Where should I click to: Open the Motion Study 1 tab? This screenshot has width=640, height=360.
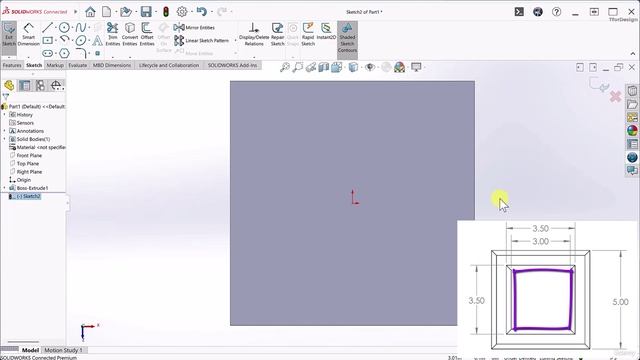[x=63, y=350]
